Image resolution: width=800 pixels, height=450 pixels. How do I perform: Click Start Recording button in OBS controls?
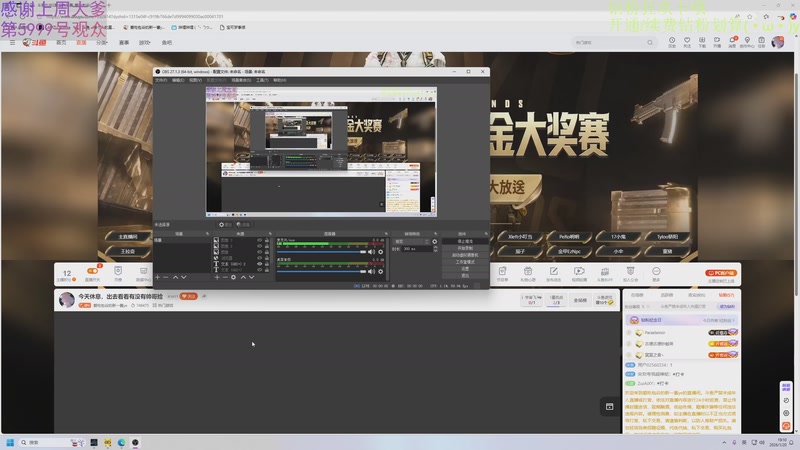click(x=465, y=248)
